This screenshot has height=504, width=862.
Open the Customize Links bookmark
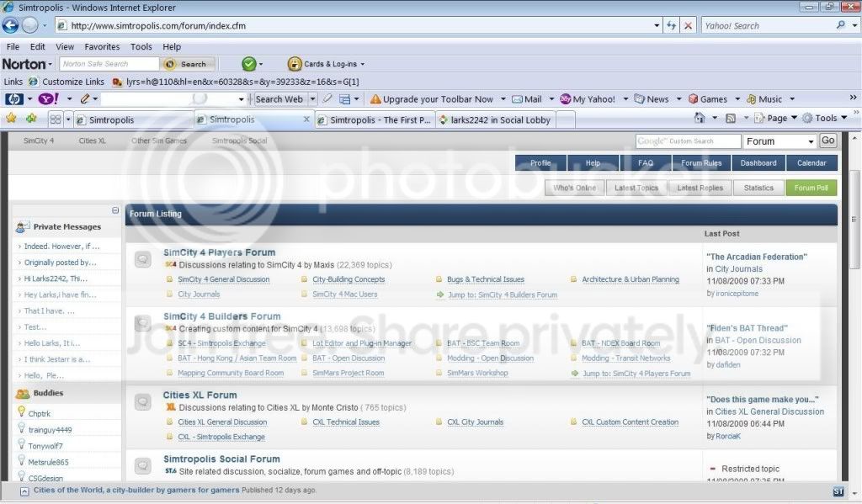72,82
